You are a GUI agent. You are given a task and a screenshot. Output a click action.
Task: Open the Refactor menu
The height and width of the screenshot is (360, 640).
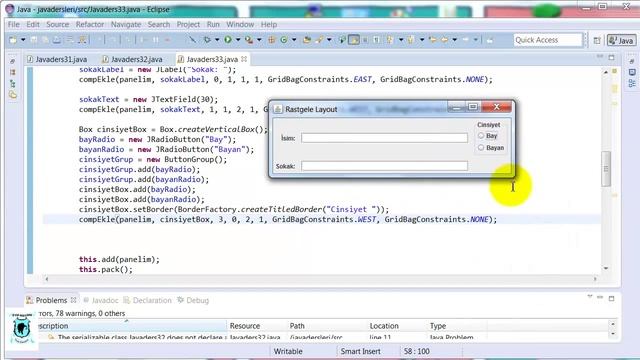(x=90, y=24)
